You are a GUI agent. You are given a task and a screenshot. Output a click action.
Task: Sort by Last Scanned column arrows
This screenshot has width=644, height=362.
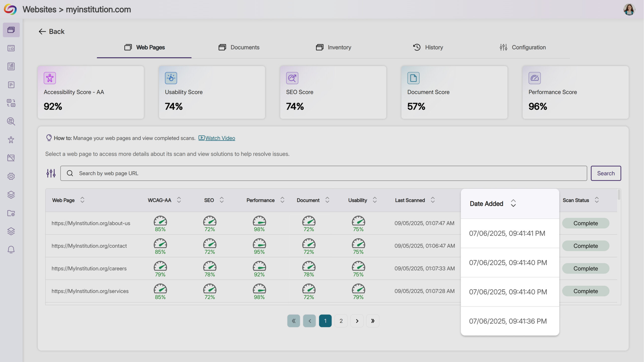click(433, 200)
